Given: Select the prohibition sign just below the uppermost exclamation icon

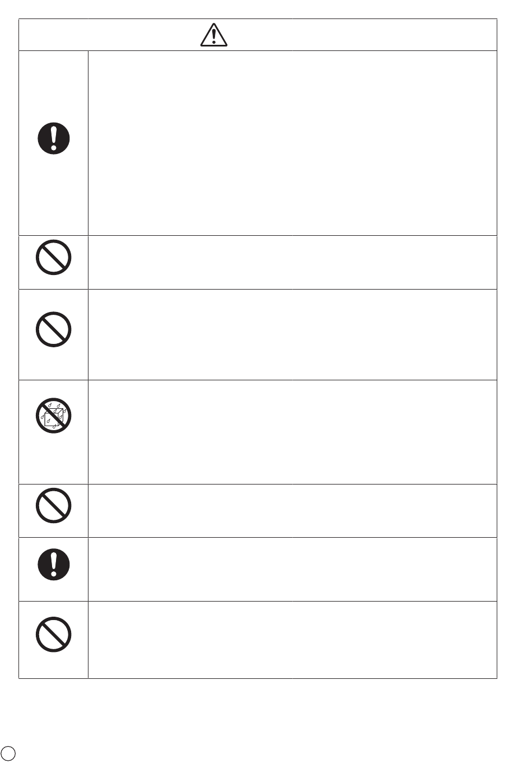Looking at the screenshot, I should (54, 257).
